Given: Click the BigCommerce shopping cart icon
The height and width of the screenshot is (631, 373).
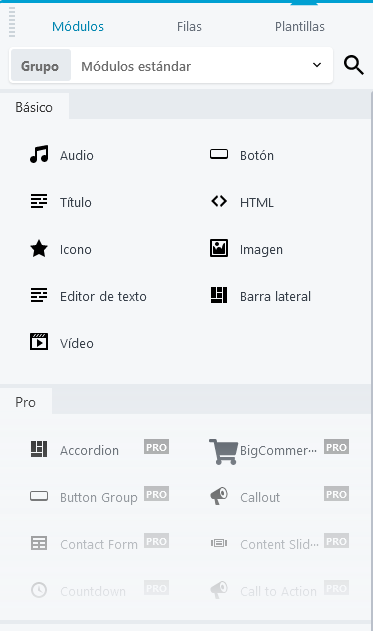Looking at the screenshot, I should tap(224, 452).
